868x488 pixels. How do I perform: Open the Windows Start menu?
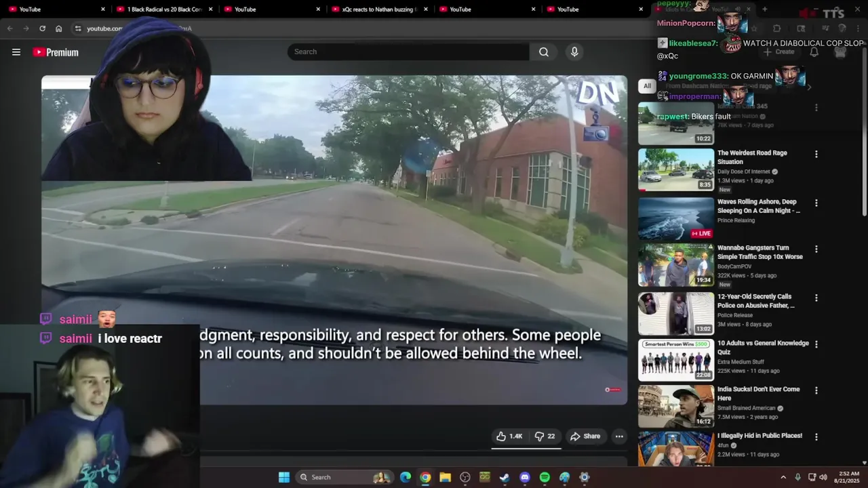pyautogui.click(x=284, y=477)
